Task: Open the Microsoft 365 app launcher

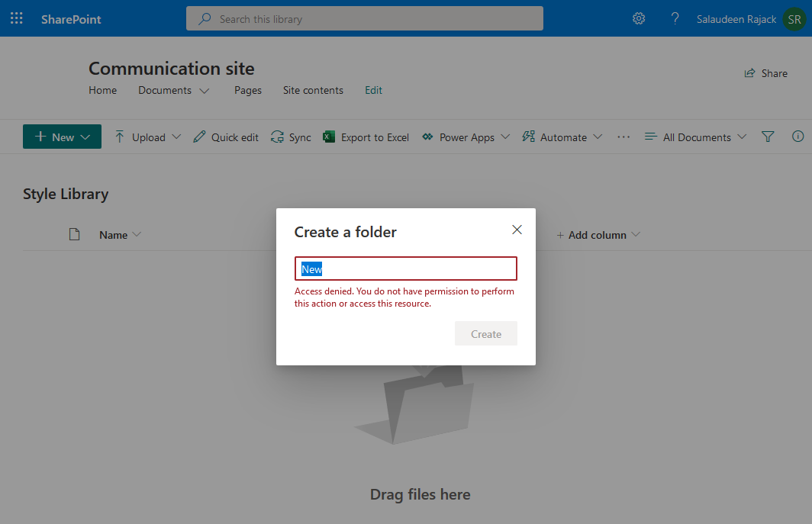Action: coord(16,18)
